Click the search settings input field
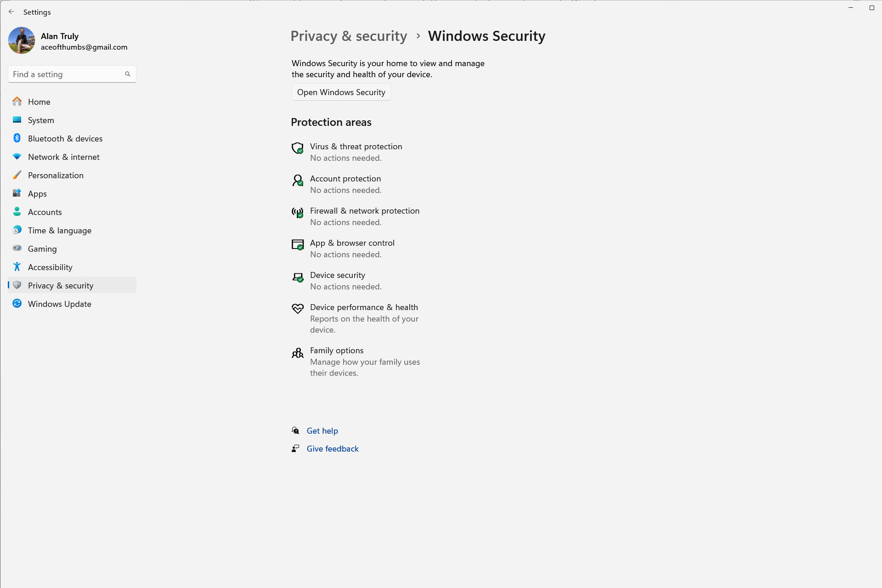 pos(72,73)
